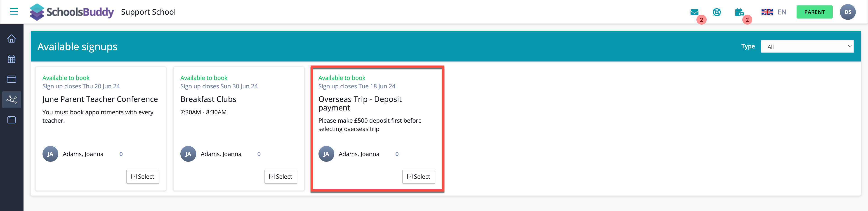Open the window panel sidebar icon
The image size is (868, 211).
point(12,120)
